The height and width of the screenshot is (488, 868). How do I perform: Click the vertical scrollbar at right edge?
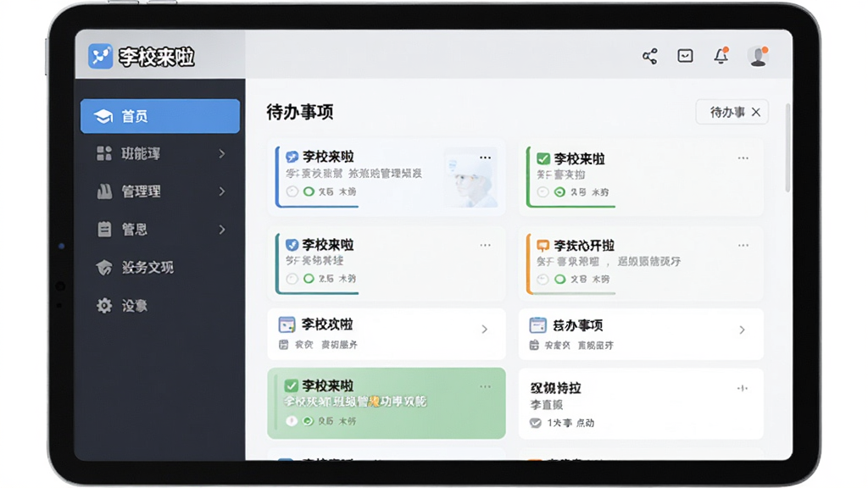tap(787, 148)
